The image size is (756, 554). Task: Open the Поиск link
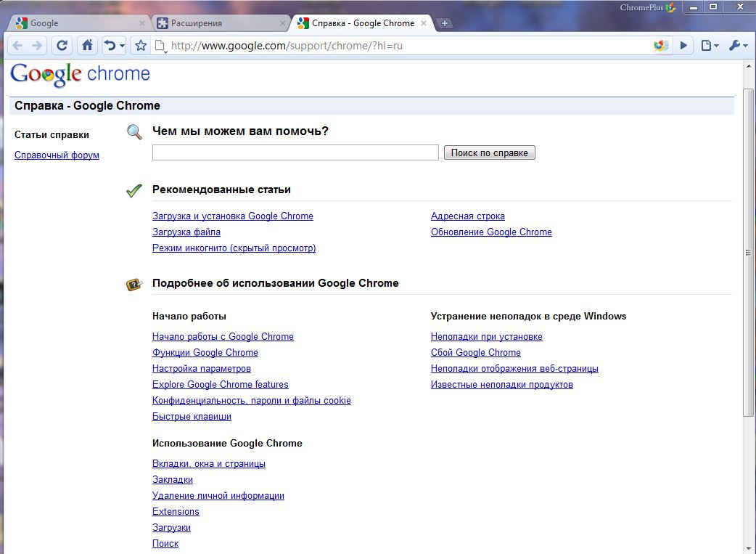point(165,543)
